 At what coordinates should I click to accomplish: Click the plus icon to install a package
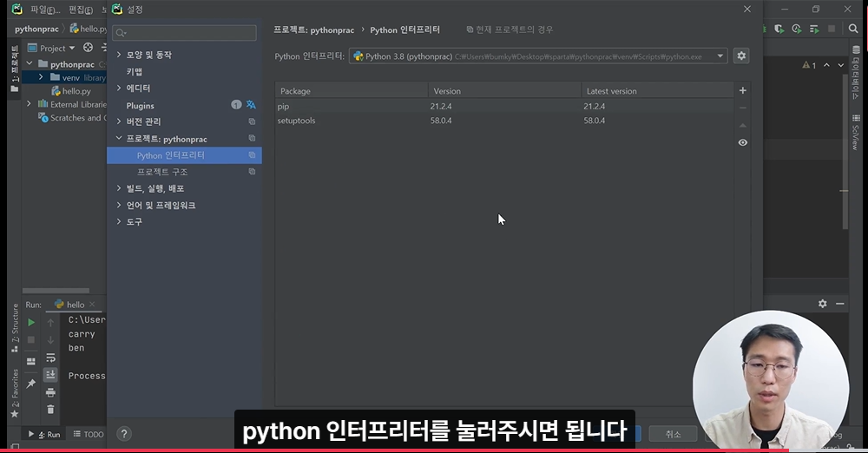click(x=742, y=90)
